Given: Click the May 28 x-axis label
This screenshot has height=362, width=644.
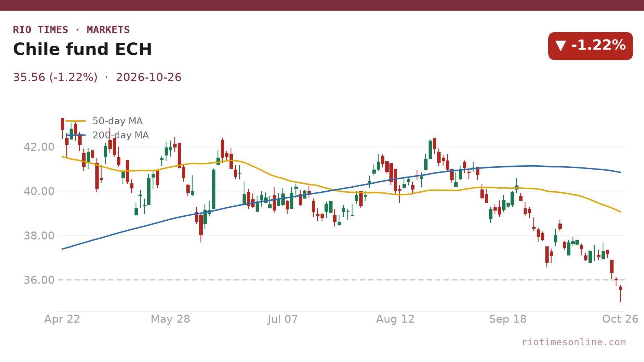Looking at the screenshot, I should click(x=170, y=319).
